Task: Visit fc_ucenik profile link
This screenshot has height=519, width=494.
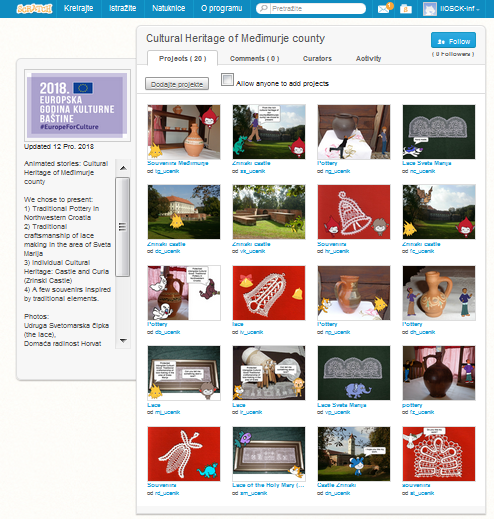Action: pos(422,251)
